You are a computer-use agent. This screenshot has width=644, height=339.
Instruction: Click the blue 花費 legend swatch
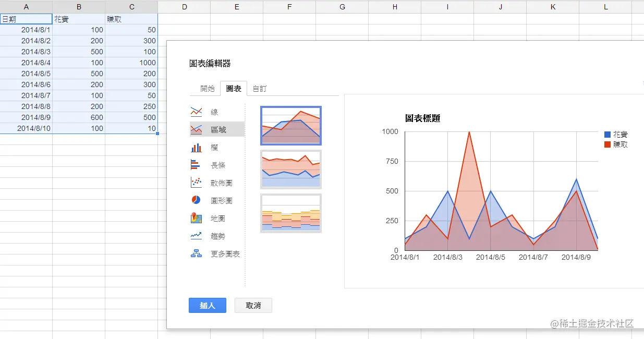(x=607, y=135)
